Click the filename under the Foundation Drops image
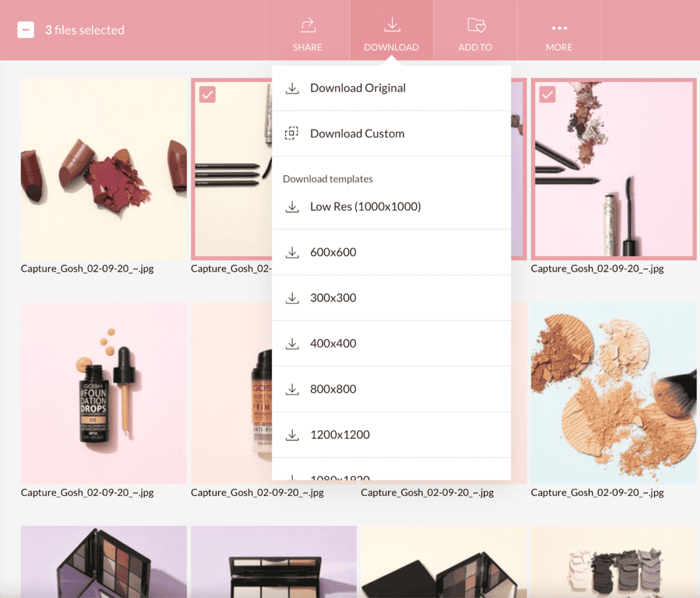 (87, 493)
